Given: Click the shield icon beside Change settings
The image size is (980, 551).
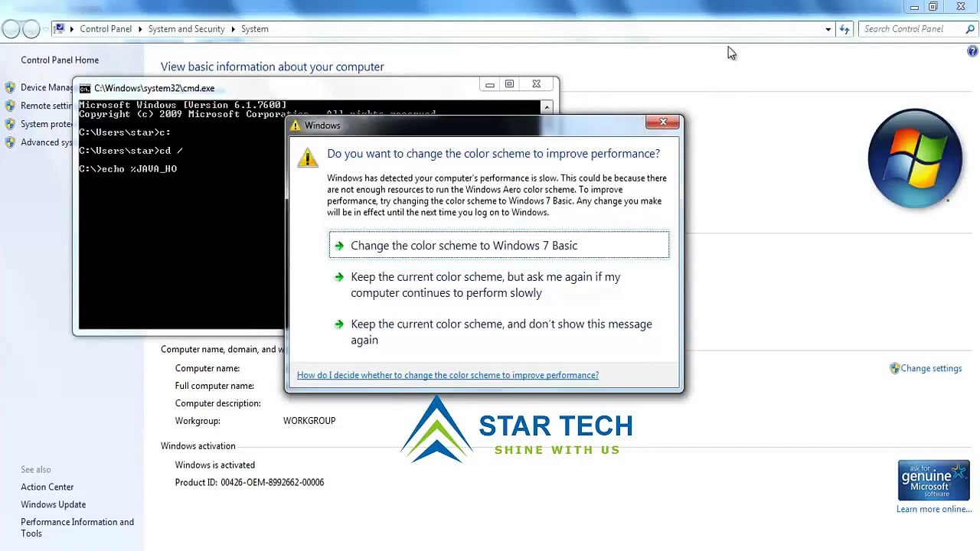Looking at the screenshot, I should tap(894, 368).
